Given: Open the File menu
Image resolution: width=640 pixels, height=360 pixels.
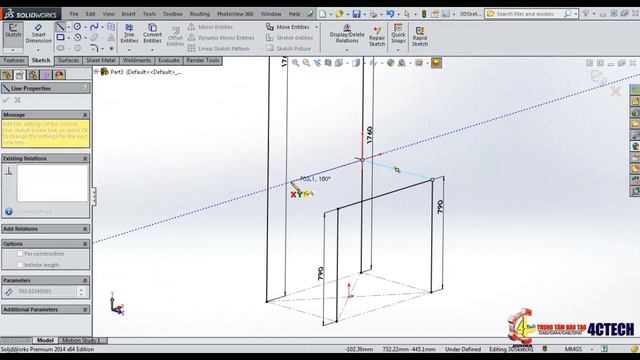Looking at the screenshot, I should pyautogui.click(x=74, y=14).
